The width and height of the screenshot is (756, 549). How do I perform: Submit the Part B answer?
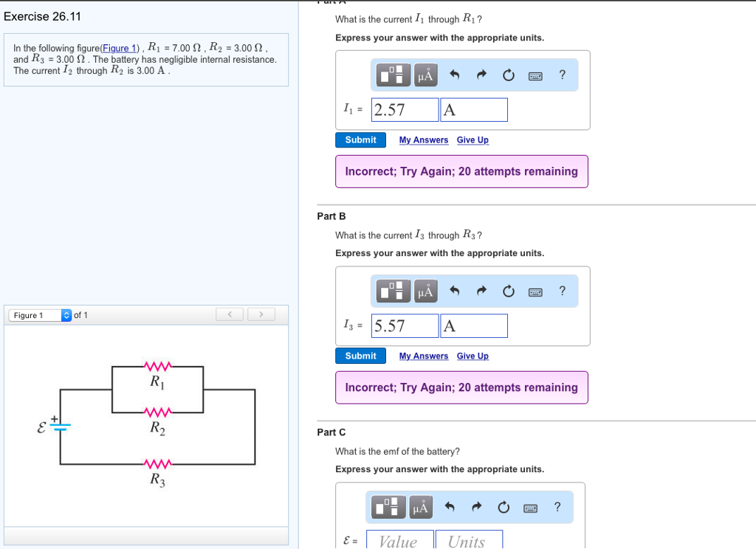pos(360,356)
